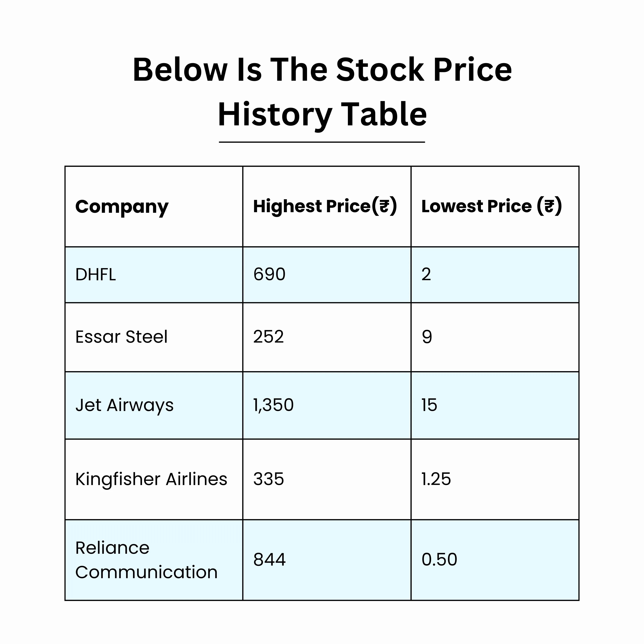
Task: Click the 'Highest Price(₹)' column header
Action: click(325, 206)
